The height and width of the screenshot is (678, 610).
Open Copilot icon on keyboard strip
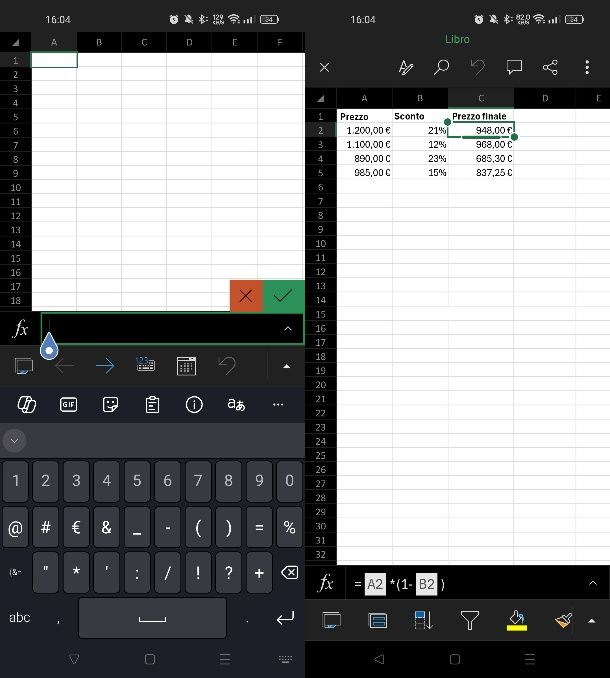[x=27, y=405]
